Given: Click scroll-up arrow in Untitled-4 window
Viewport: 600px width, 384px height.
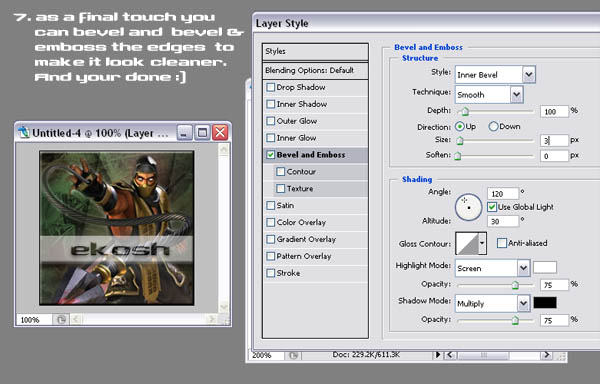Looking at the screenshot, I should click(224, 149).
